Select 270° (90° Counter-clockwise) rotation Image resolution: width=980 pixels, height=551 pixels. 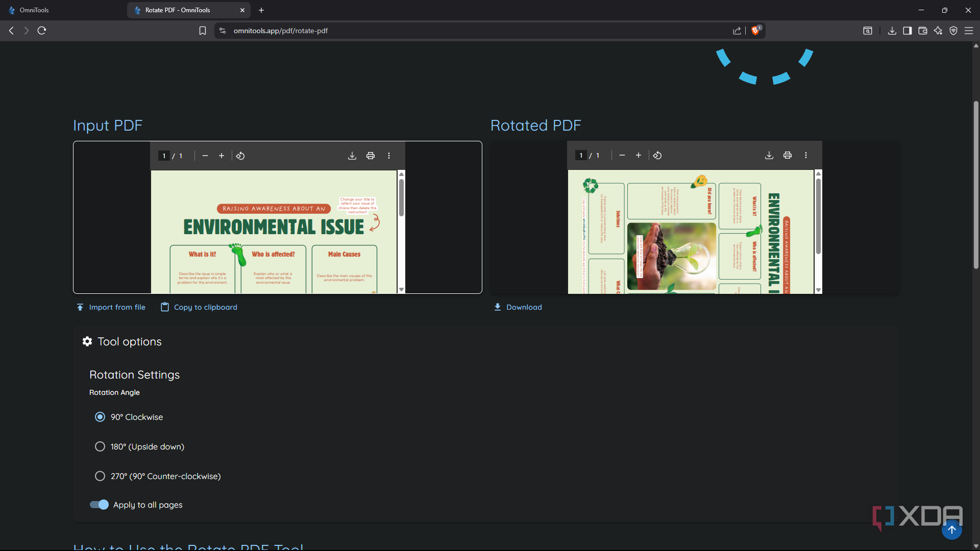pyautogui.click(x=100, y=476)
